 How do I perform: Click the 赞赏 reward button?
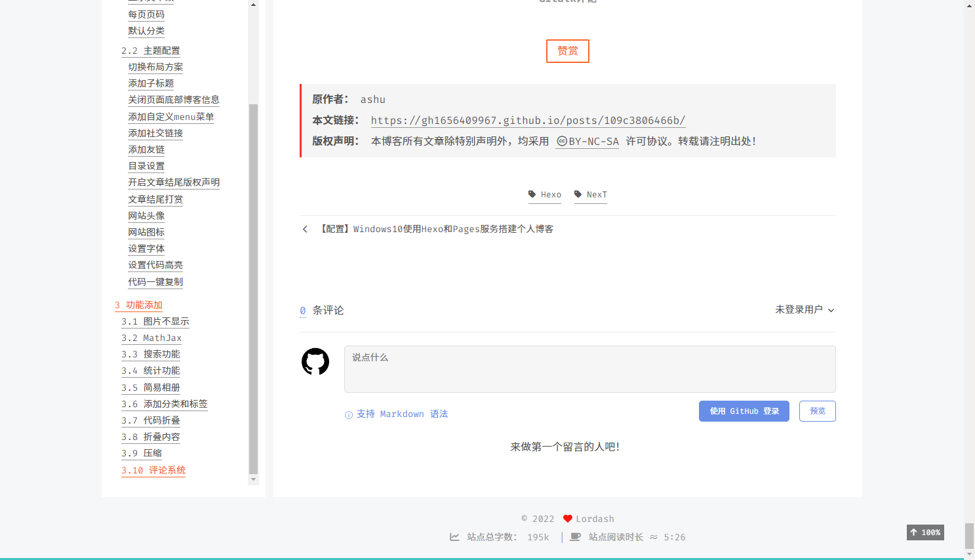pyautogui.click(x=567, y=50)
